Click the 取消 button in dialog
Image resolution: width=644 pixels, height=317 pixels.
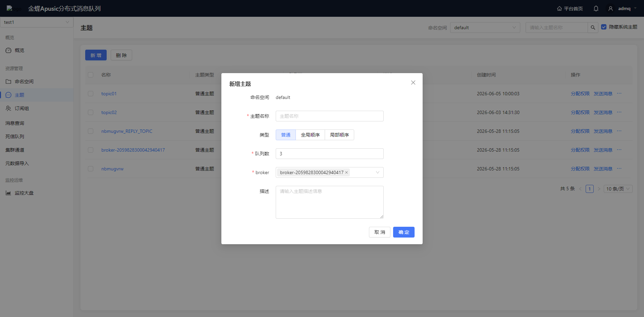pyautogui.click(x=380, y=232)
